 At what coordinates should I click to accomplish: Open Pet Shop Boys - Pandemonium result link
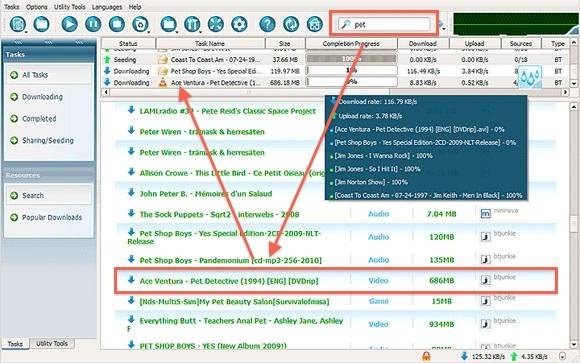(x=230, y=261)
